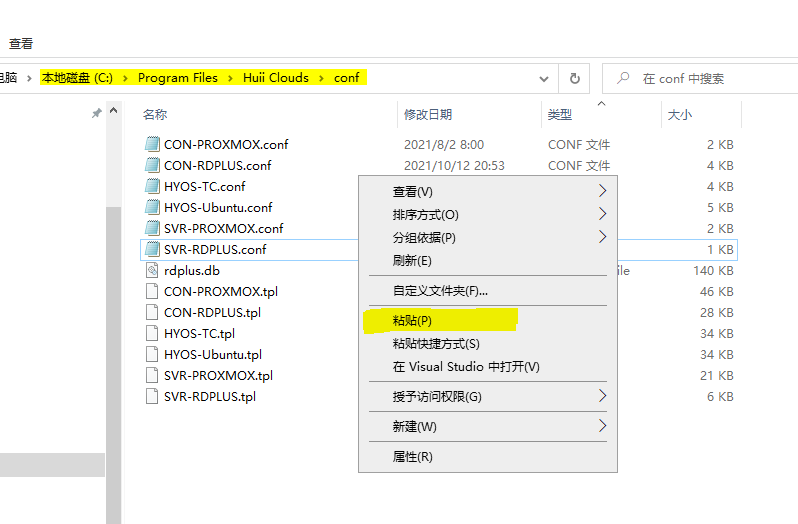This screenshot has height=524, width=798.
Task: Select 刷新(E) in the context menu
Action: tap(412, 260)
